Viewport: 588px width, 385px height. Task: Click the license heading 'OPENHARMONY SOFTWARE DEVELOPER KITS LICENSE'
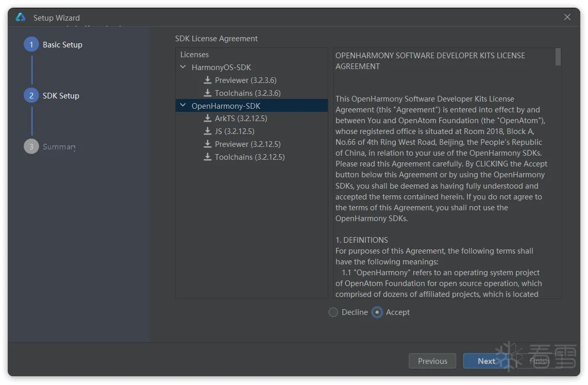point(430,56)
